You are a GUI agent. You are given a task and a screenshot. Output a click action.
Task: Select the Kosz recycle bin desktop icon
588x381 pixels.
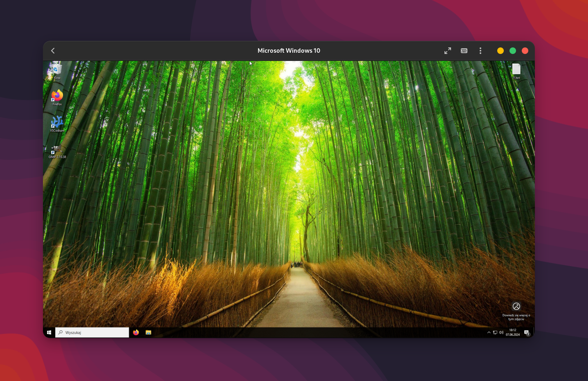57,70
